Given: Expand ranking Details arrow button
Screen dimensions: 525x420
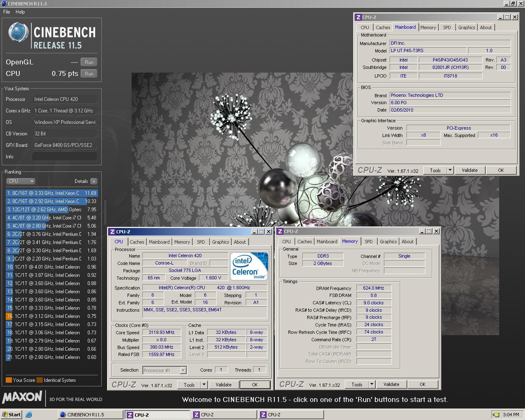Looking at the screenshot, I should pyautogui.click(x=94, y=181).
